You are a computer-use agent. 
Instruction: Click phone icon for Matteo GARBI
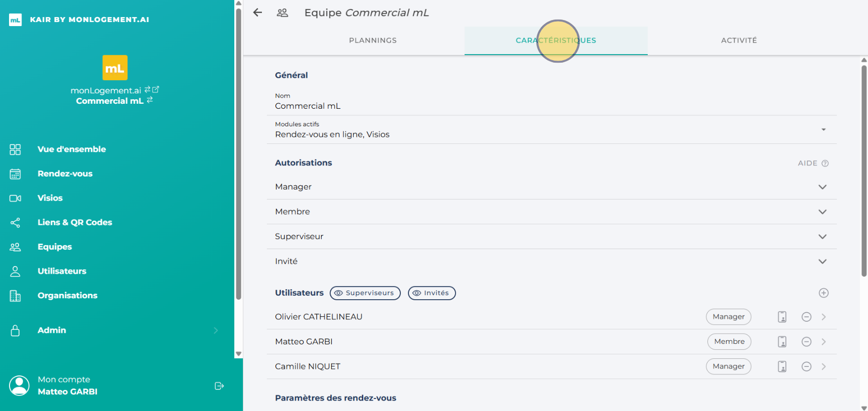pos(782,342)
